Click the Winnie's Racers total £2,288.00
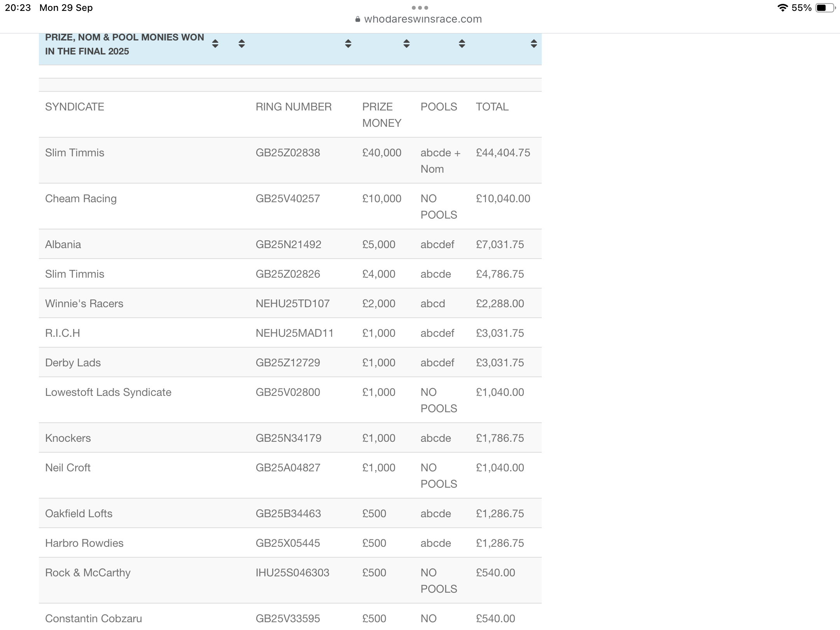Image resolution: width=840 pixels, height=630 pixels. 500,304
